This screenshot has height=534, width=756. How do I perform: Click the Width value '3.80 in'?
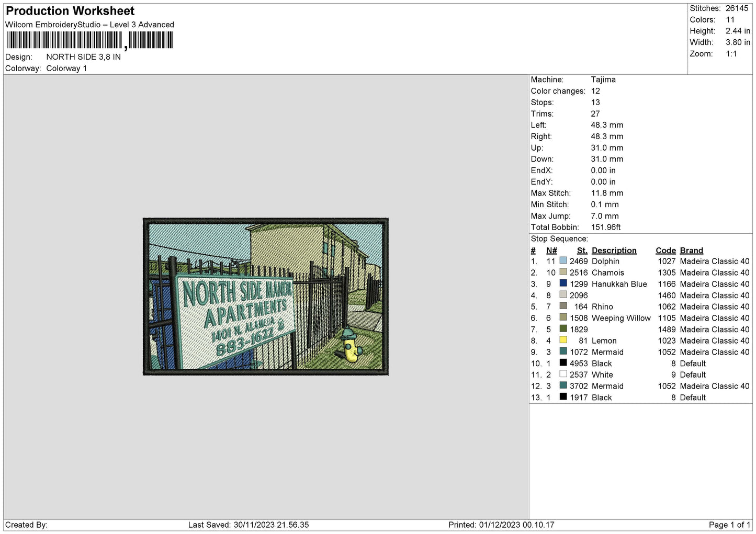[738, 42]
